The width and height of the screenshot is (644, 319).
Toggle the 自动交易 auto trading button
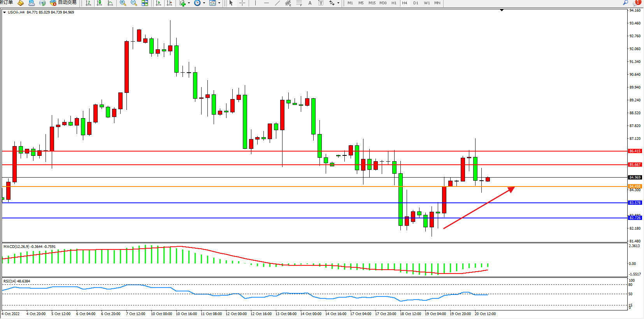63,3
